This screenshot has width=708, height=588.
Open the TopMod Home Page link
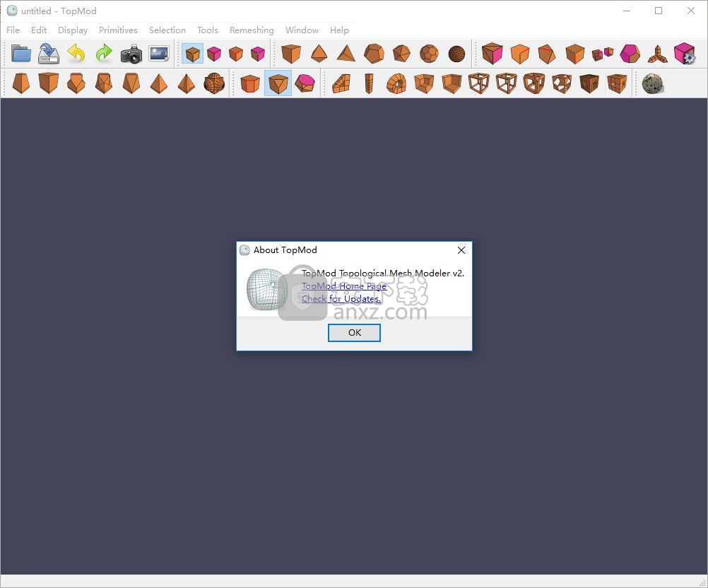tap(344, 286)
